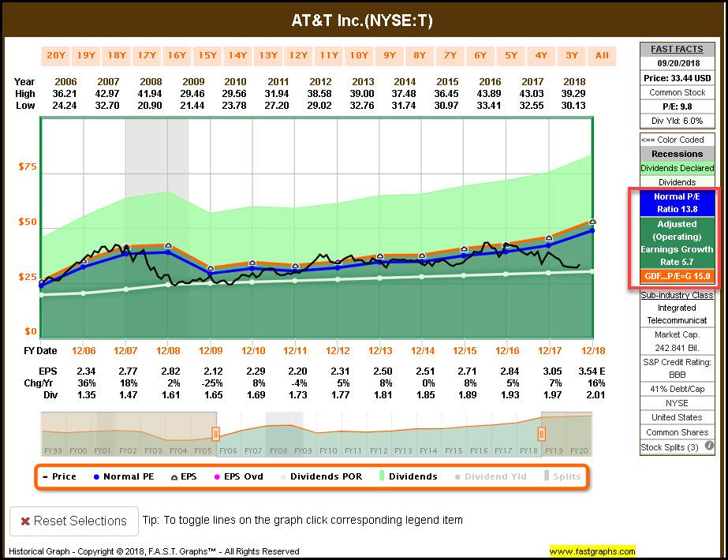
Task: Enable the Splits legend item
Action: [x=562, y=476]
